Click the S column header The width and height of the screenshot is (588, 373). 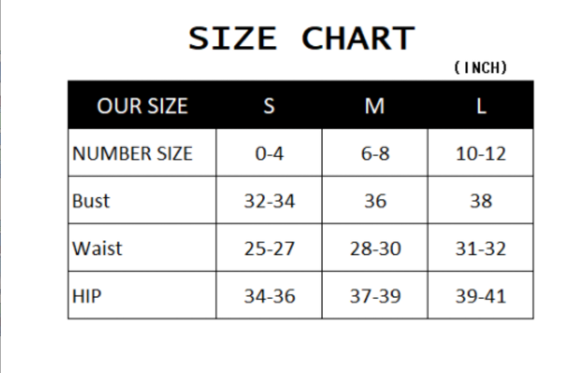point(269,106)
